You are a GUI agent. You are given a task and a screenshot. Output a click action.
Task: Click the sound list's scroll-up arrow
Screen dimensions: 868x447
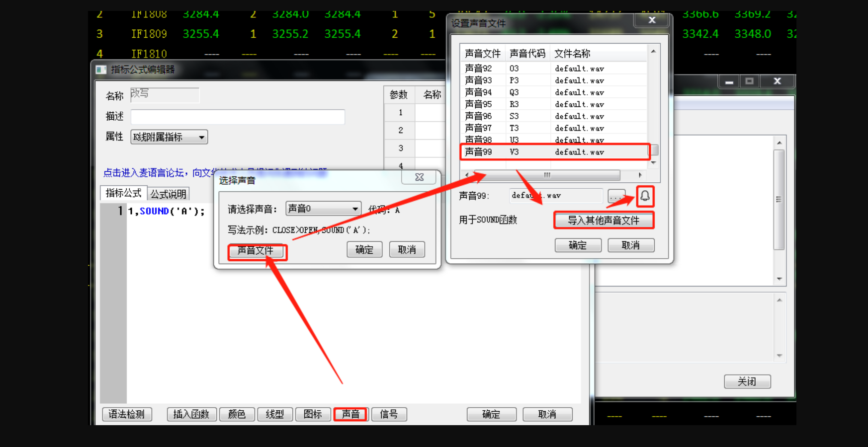[653, 52]
